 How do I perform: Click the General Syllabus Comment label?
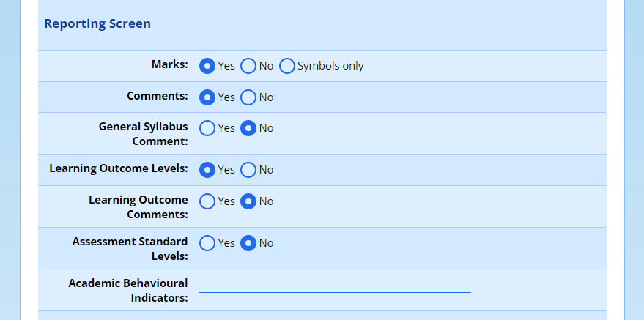143,134
